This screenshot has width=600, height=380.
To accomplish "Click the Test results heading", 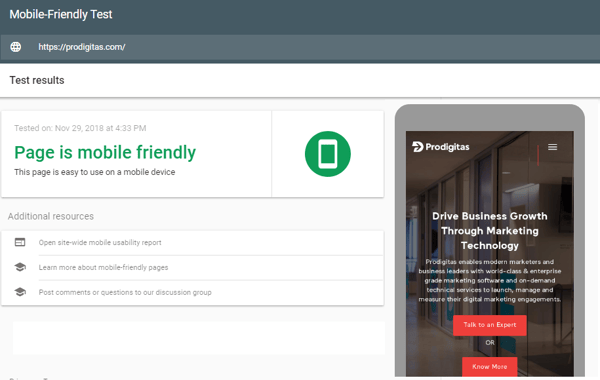I will 37,80.
